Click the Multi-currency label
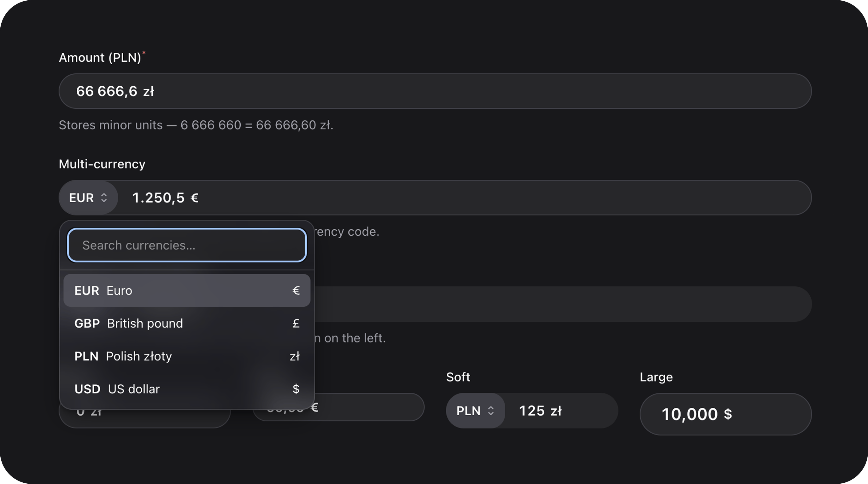Image resolution: width=868 pixels, height=484 pixels. 102,164
